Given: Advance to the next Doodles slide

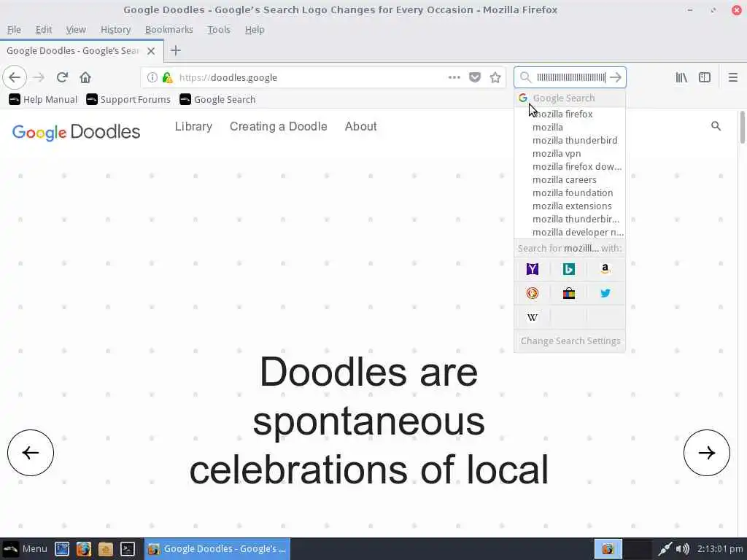Looking at the screenshot, I should (706, 452).
